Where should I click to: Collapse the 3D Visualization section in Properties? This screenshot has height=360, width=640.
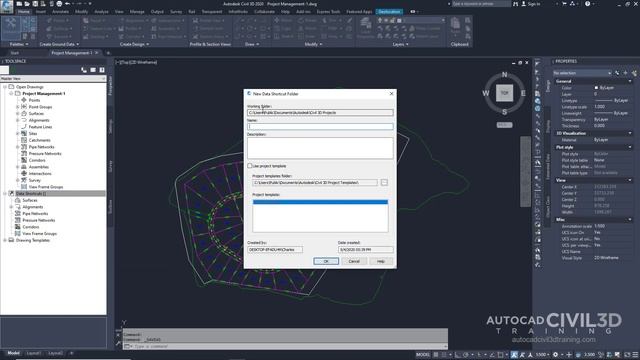[x=630, y=133]
